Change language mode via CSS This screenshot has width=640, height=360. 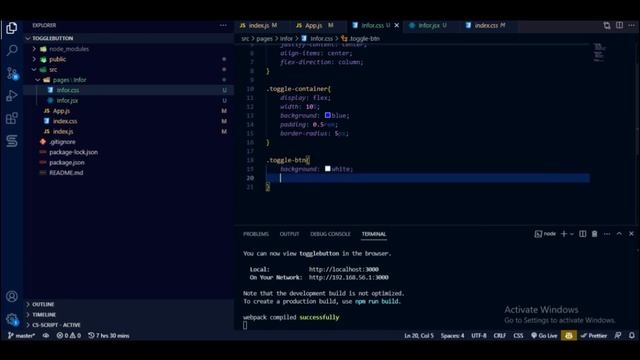(518, 336)
